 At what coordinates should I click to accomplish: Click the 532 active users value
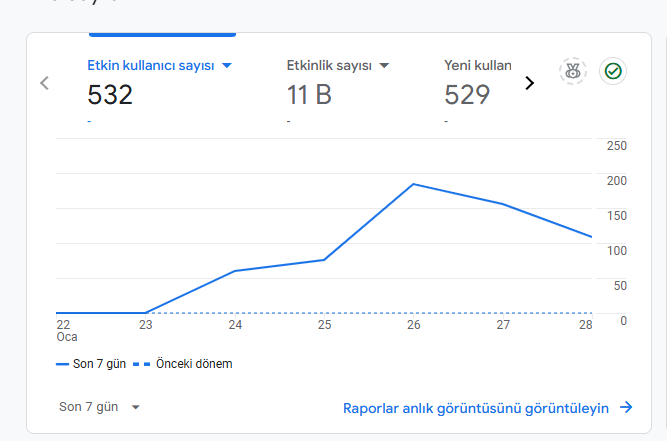tap(110, 94)
